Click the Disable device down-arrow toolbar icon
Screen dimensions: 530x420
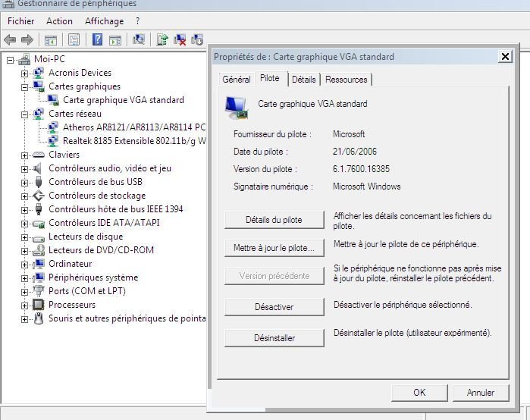pyautogui.click(x=197, y=39)
